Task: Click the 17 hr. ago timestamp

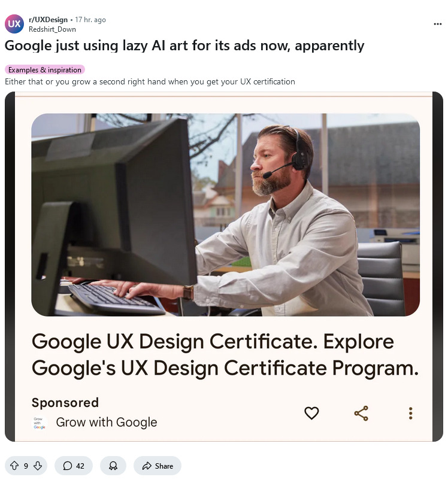Action: [x=90, y=20]
